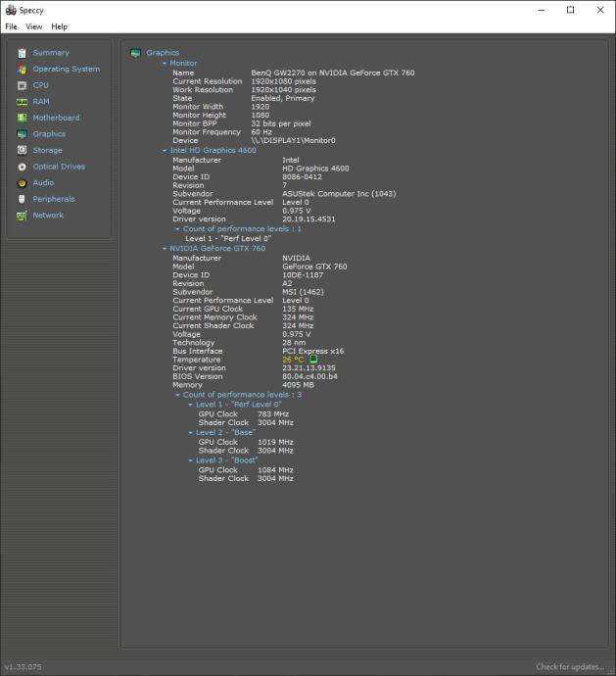This screenshot has height=676, width=616.
Task: Open the Help menu
Action: [x=60, y=26]
